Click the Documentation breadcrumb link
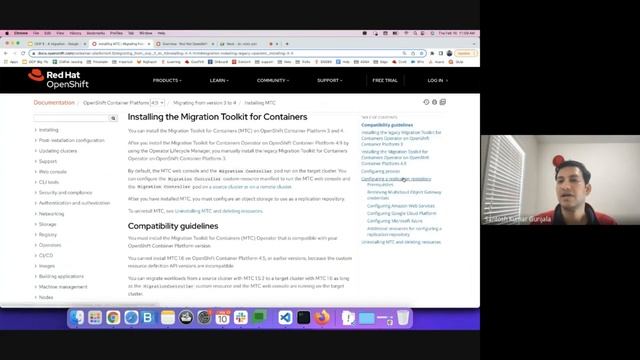 pos(54,102)
